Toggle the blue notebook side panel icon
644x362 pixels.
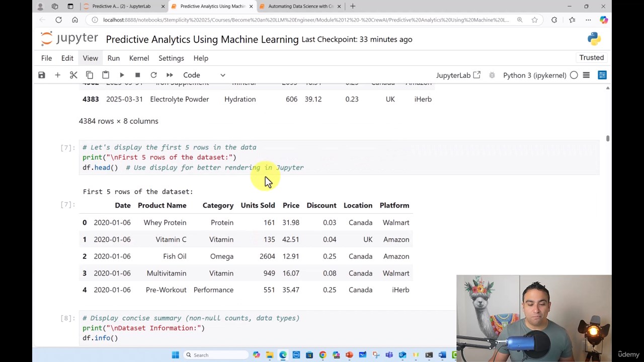coord(602,75)
